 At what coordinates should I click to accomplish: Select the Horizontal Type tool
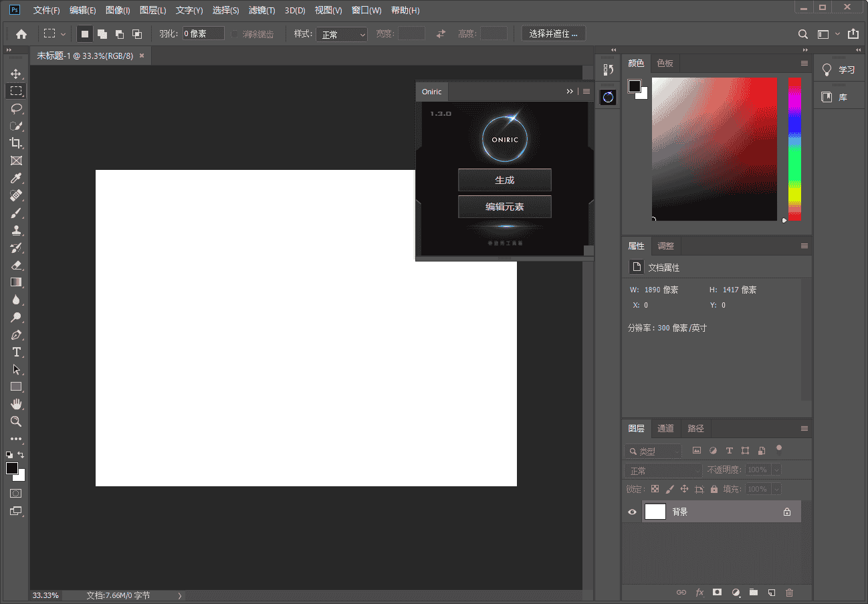16,353
